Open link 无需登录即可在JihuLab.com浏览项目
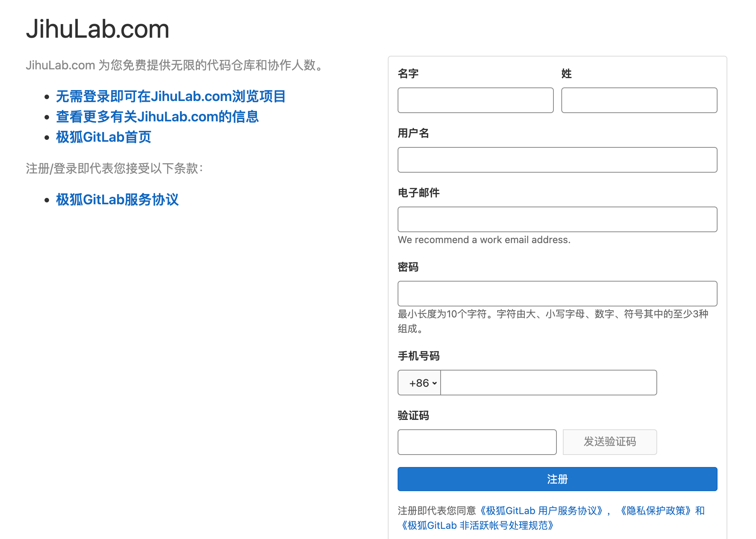The width and height of the screenshot is (756, 539). coord(171,96)
